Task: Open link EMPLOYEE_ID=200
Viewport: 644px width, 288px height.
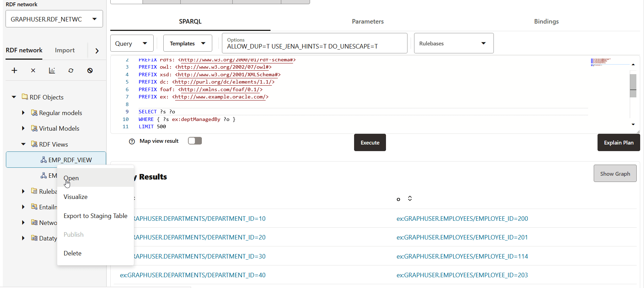Action: [462, 219]
